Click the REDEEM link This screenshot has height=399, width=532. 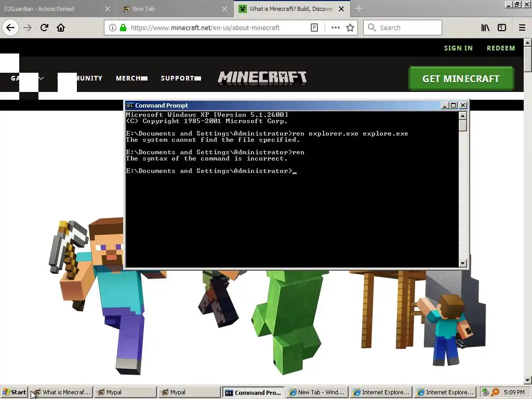pyautogui.click(x=501, y=48)
